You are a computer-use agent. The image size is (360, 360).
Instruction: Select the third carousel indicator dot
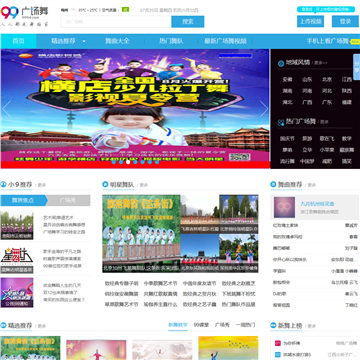tap(128, 162)
